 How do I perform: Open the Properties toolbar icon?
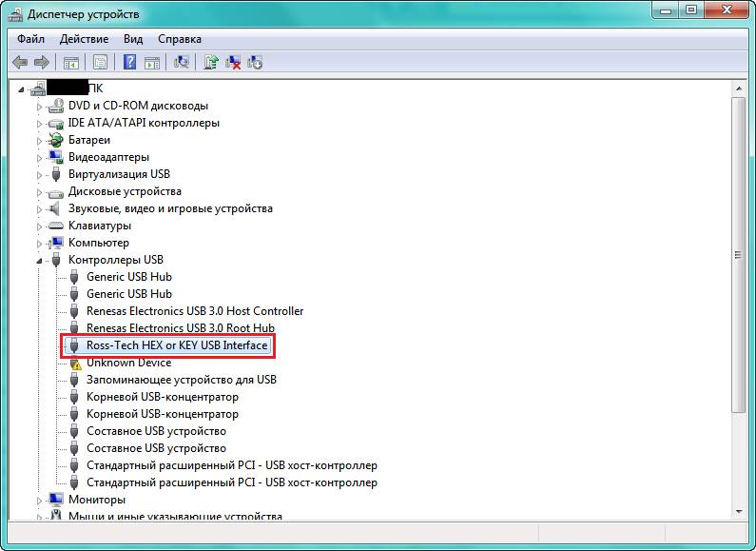[x=100, y=63]
